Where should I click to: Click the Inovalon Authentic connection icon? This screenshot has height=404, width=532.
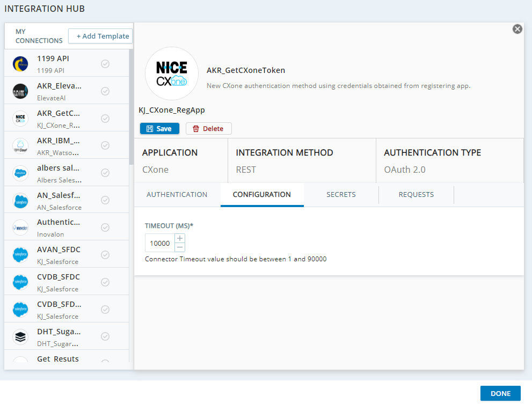pyautogui.click(x=20, y=227)
